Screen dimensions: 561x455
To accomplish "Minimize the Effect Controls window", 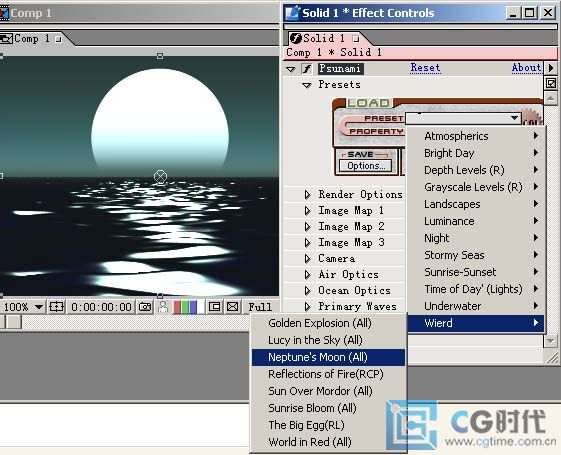I will [513, 13].
